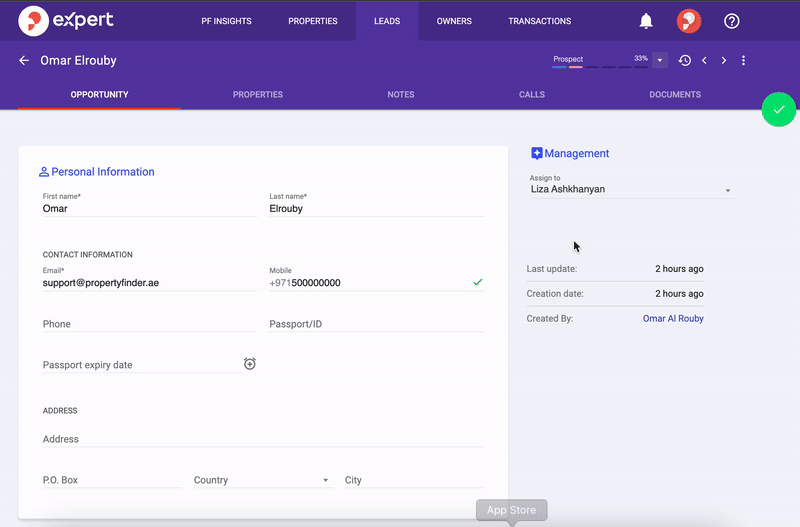Screen dimensions: 800x527
Task: Click the City input field
Action: point(414,480)
